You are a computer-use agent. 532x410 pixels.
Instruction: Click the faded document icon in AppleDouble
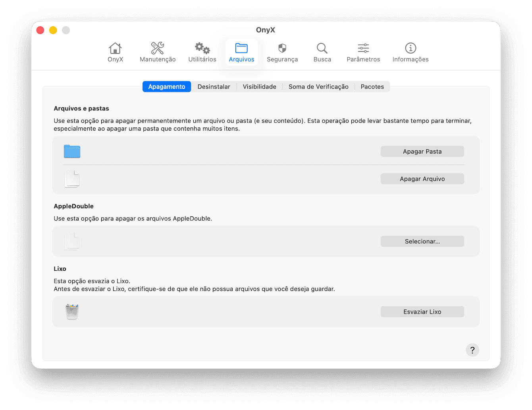click(72, 241)
